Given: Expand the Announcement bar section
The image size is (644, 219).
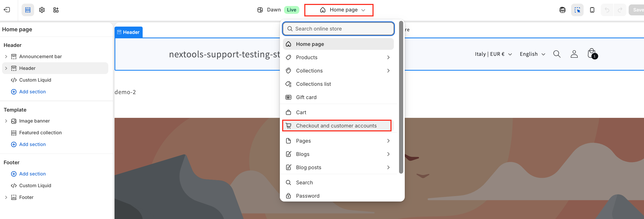Looking at the screenshot, I should [x=6, y=57].
